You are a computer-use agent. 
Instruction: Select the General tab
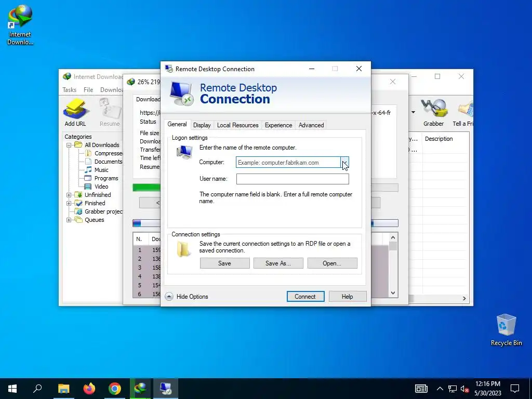(177, 125)
